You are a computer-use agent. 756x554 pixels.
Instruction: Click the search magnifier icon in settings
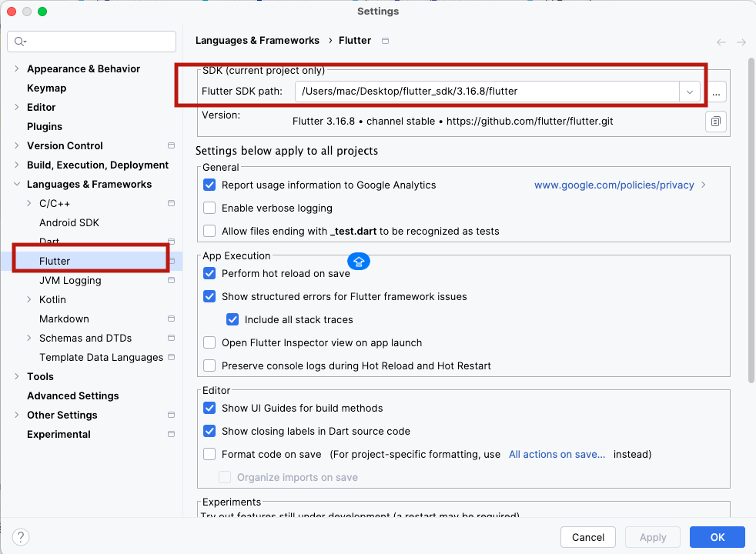(20, 42)
